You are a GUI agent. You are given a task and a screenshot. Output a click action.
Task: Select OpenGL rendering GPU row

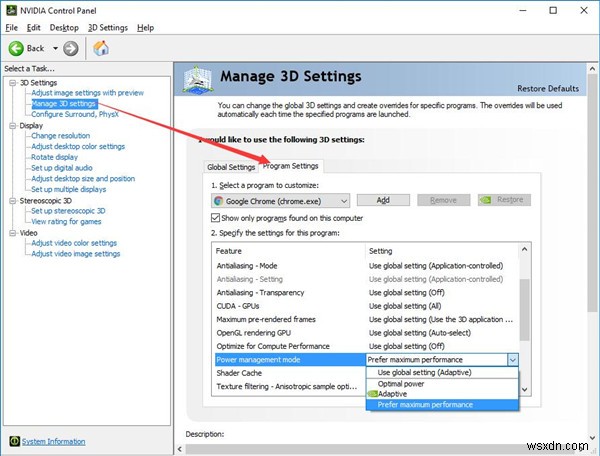[x=367, y=332]
